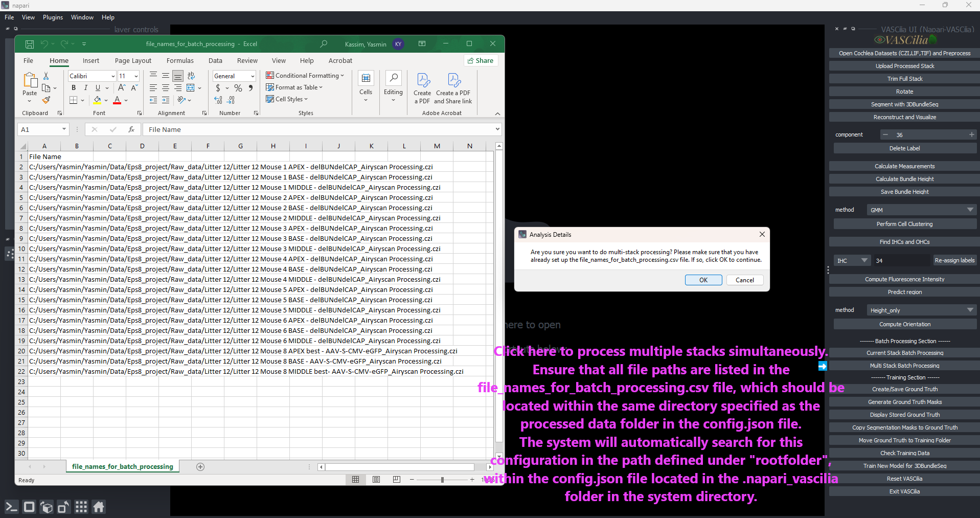
Task: Open the Calibri font name dropdown
Action: point(113,76)
